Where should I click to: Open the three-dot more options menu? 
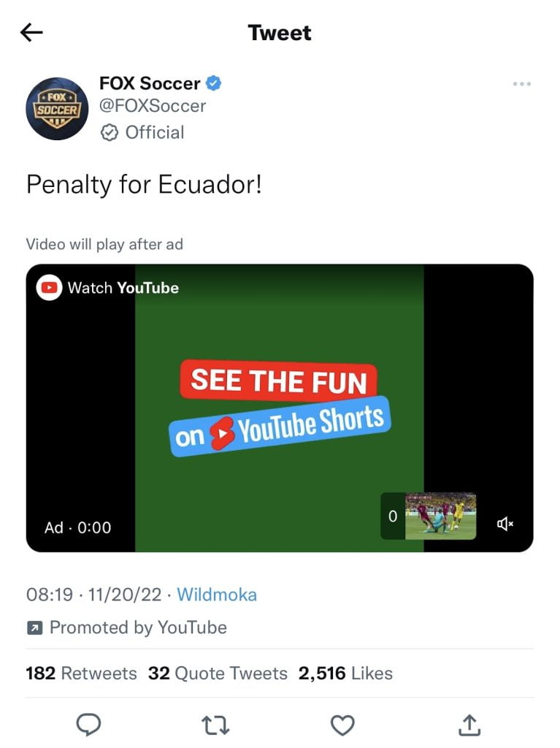(521, 84)
